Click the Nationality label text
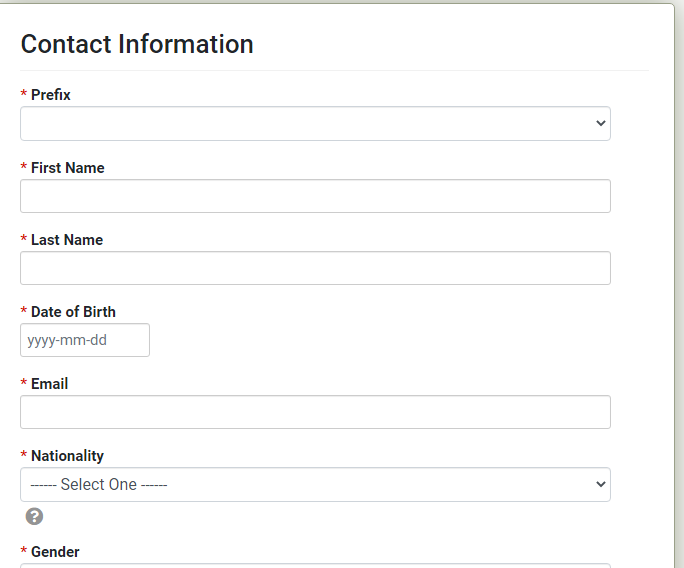The image size is (684, 568). click(x=67, y=456)
